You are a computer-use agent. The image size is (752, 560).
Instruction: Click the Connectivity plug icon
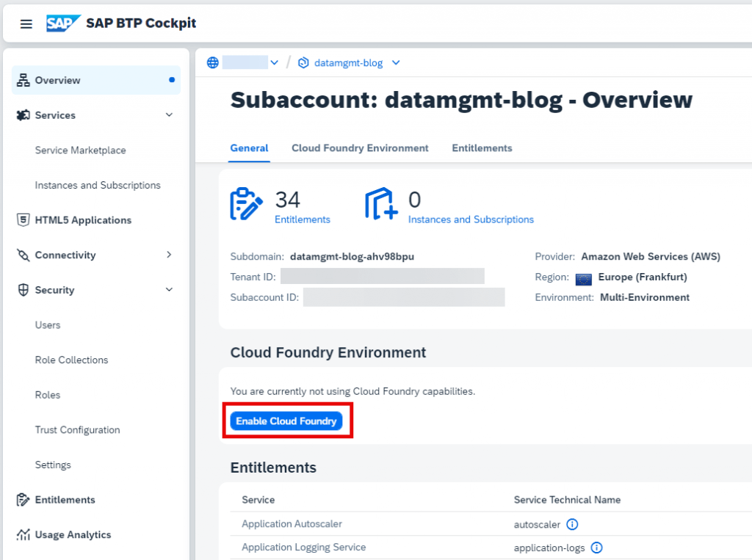pos(23,255)
